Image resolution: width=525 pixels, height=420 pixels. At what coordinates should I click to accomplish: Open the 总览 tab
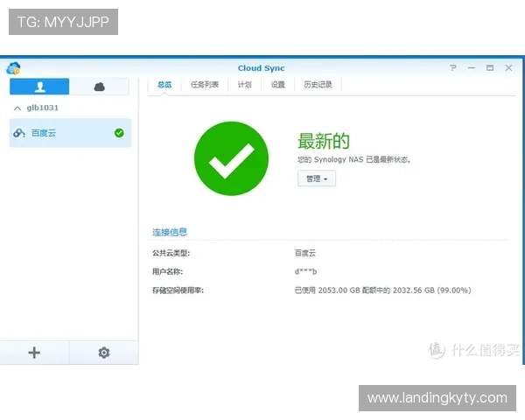tap(164, 85)
